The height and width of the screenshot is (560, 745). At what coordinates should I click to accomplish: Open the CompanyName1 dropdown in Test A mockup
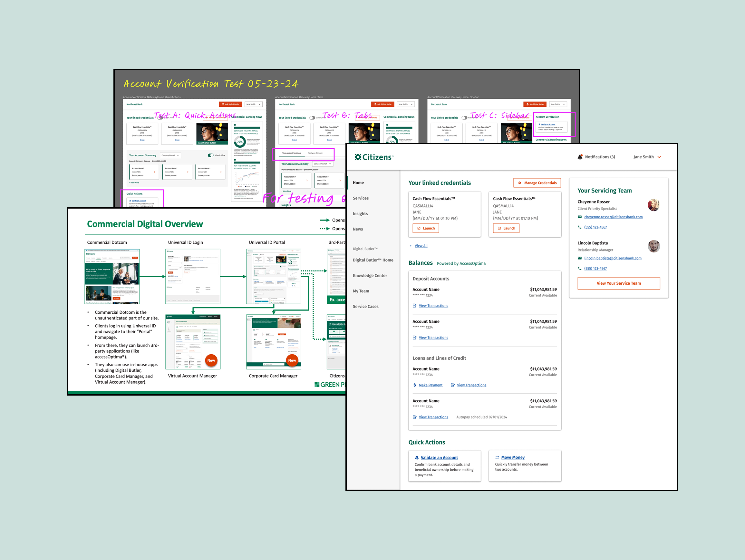170,155
